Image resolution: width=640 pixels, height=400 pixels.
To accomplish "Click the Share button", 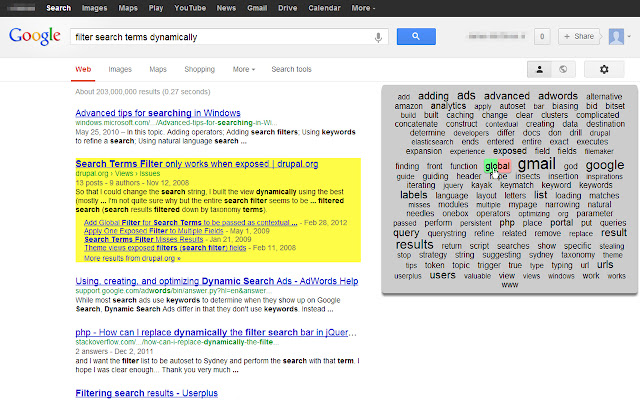I will point(579,36).
